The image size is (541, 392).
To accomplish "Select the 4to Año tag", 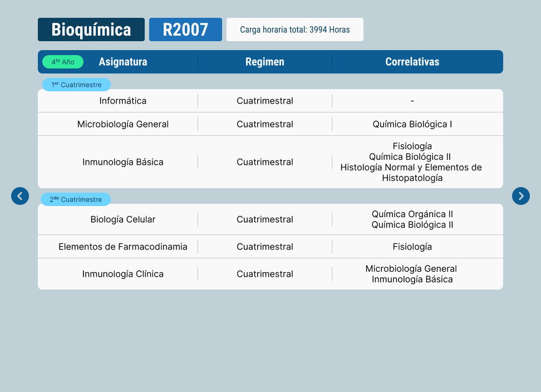I will click(63, 62).
